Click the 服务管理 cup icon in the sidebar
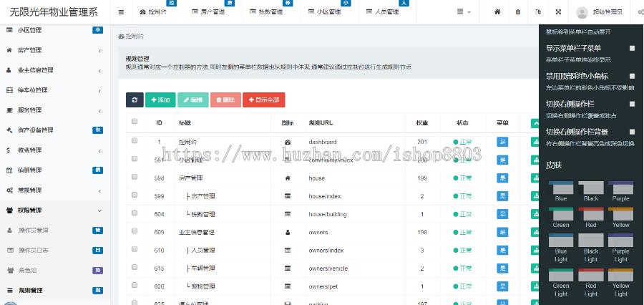This screenshot has height=305, width=644. (9, 110)
